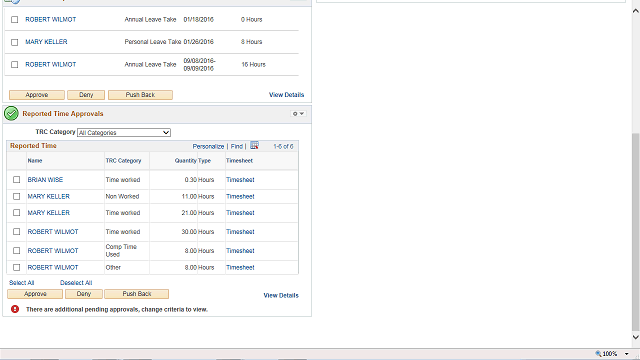Select Robert Wilmot 30.00 Hours row checkbox
The image size is (640, 360).
click(17, 231)
